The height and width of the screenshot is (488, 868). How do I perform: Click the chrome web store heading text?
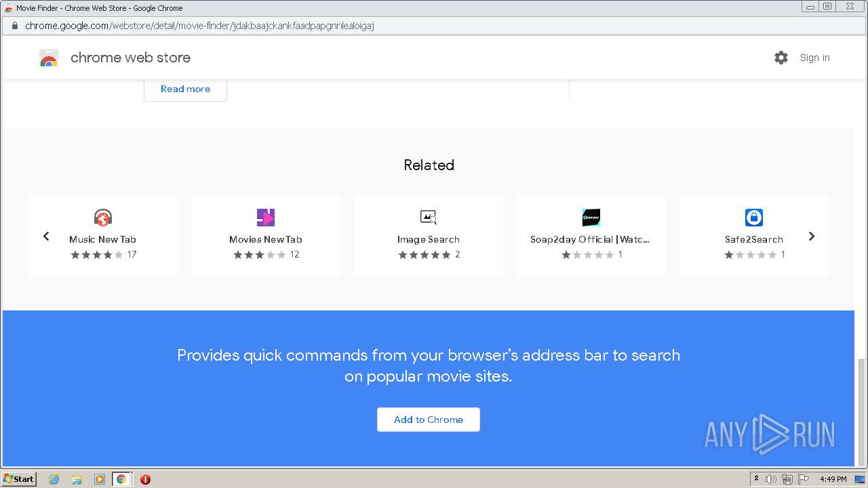pyautogui.click(x=130, y=58)
